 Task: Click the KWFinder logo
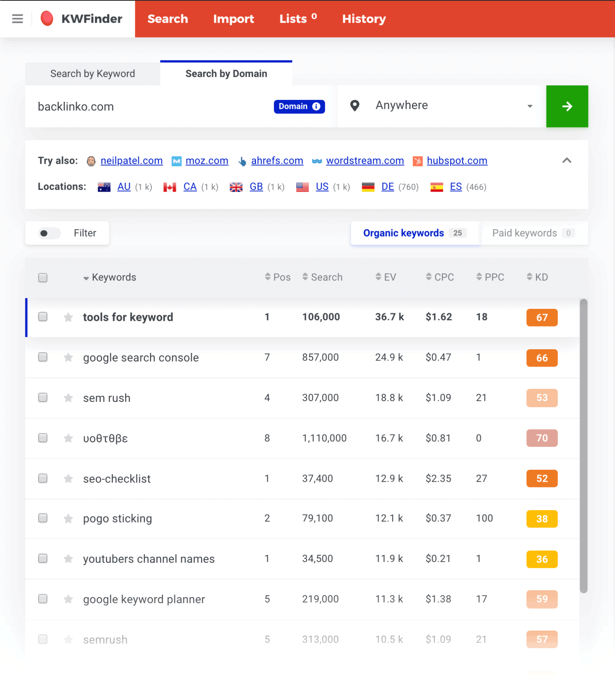pos(81,18)
